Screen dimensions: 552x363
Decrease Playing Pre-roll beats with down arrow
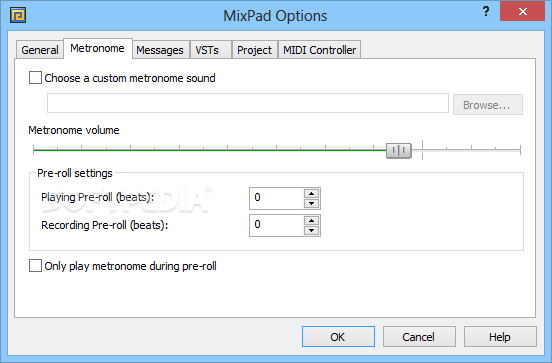tap(311, 203)
